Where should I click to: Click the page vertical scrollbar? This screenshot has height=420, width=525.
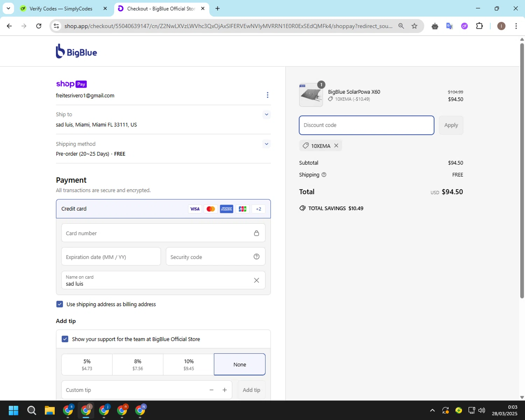pyautogui.click(x=522, y=170)
